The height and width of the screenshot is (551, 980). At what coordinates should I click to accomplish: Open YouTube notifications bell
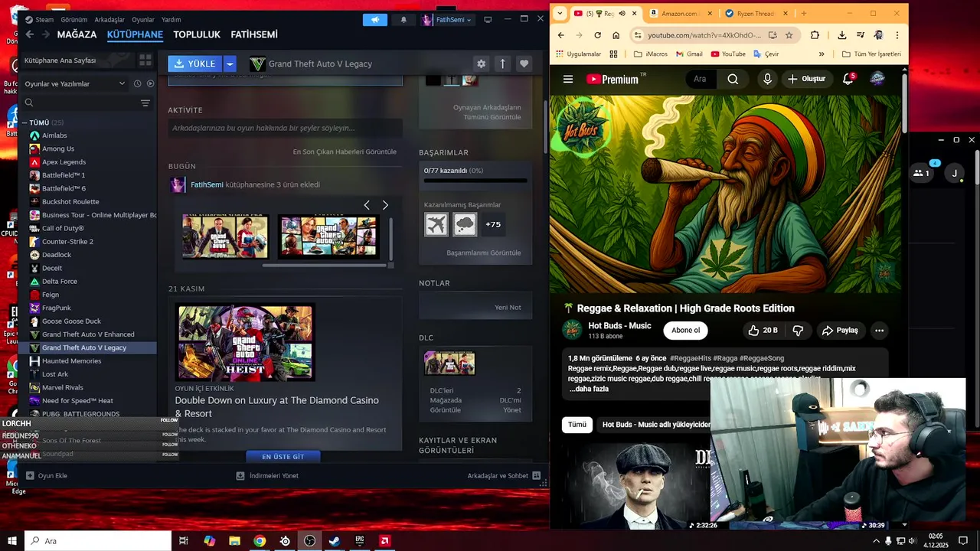coord(848,79)
